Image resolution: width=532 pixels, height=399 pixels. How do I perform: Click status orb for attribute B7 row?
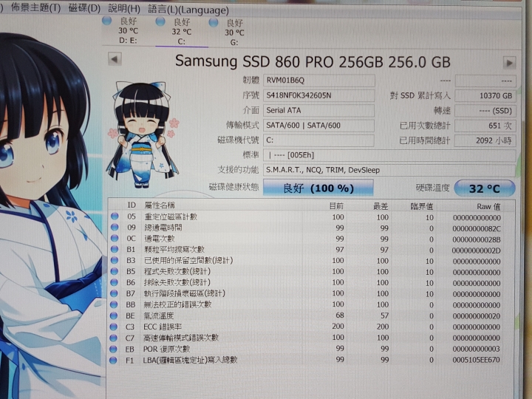[114, 293]
